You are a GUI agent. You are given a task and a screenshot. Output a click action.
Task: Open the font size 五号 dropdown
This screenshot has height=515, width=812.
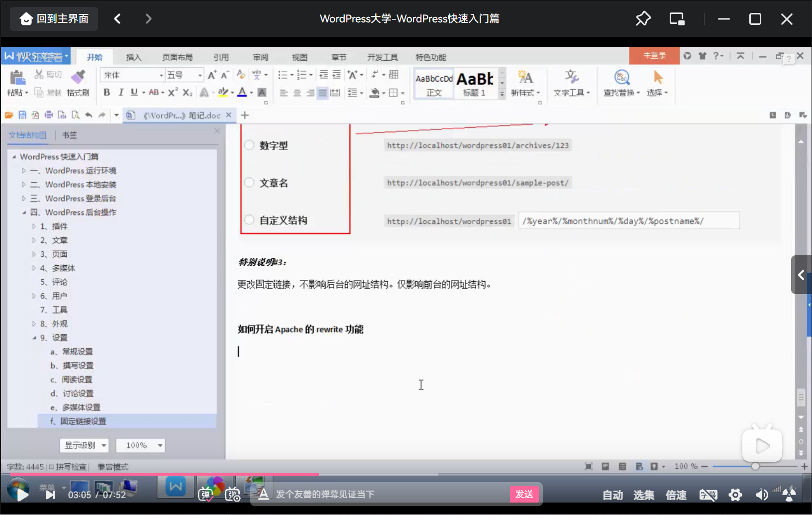pyautogui.click(x=200, y=75)
